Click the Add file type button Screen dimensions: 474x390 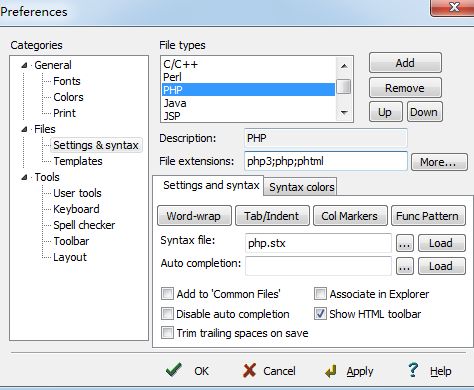(405, 63)
